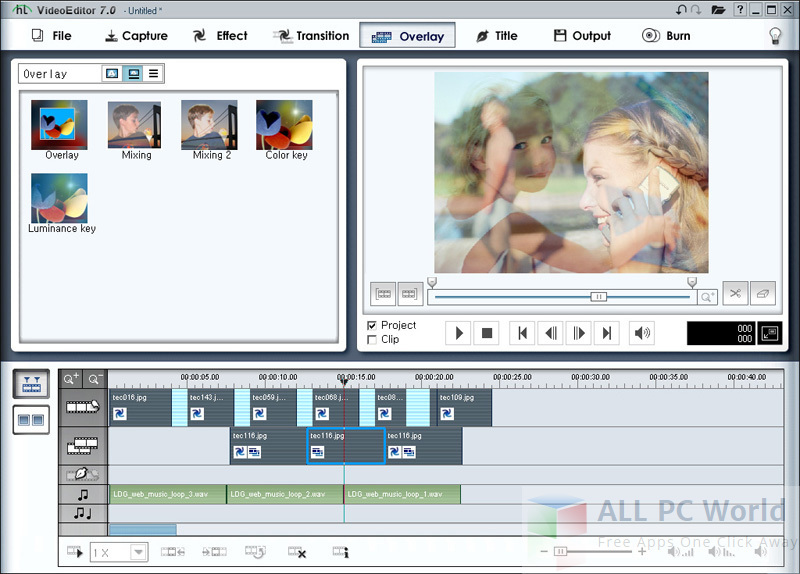This screenshot has width=800, height=574.
Task: Step forward one frame
Action: [579, 333]
